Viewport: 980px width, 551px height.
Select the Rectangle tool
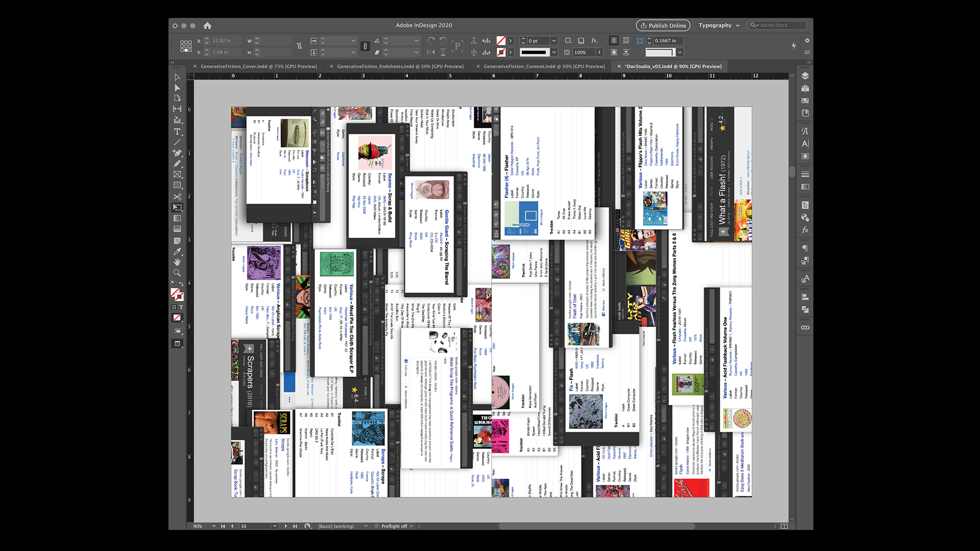tap(177, 186)
